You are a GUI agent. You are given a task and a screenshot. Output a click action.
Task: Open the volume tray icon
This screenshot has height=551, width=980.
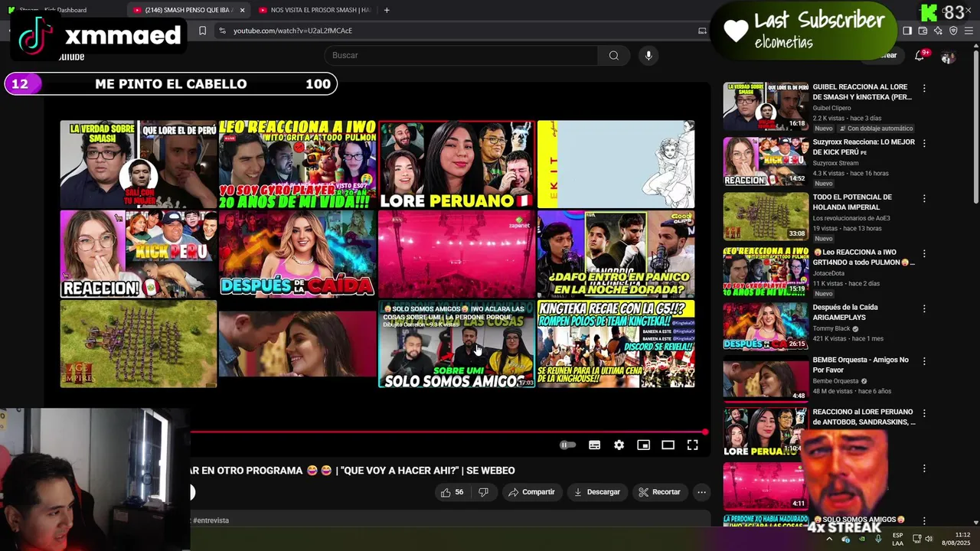pyautogui.click(x=929, y=539)
